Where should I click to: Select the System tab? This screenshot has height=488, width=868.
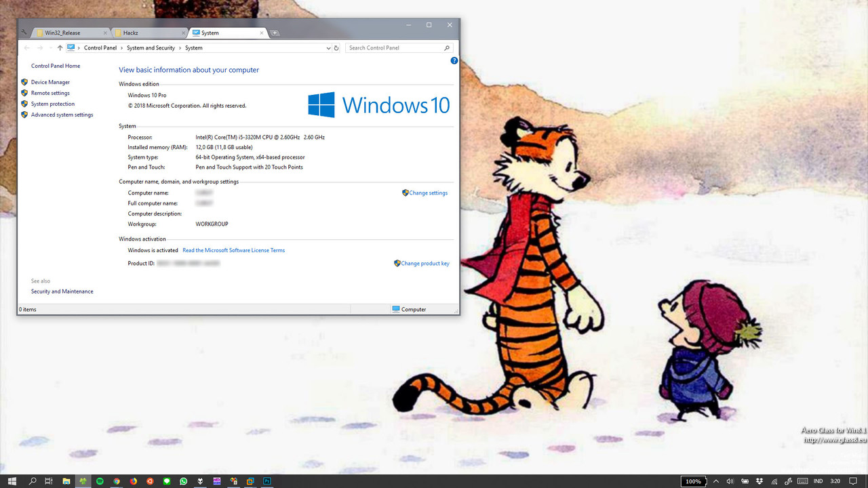(226, 33)
